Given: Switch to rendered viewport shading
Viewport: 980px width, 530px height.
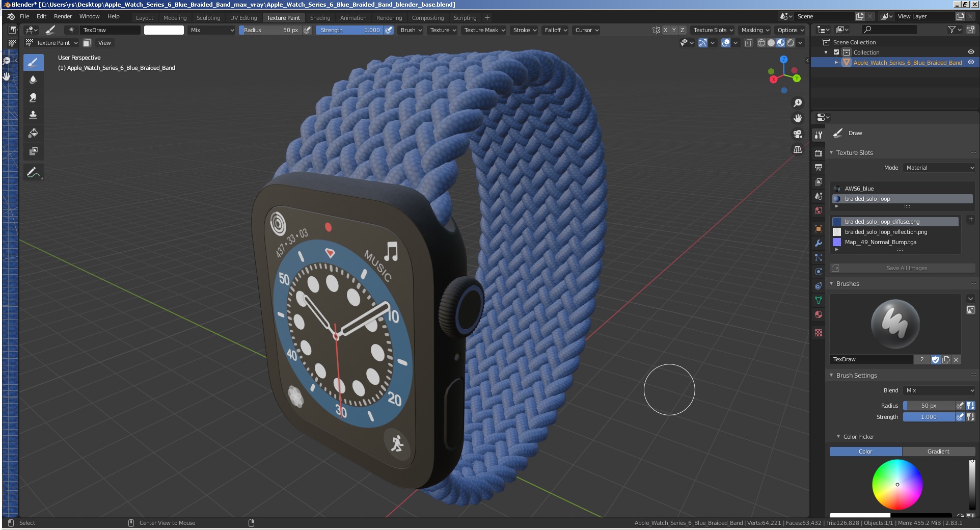Looking at the screenshot, I should 791,43.
